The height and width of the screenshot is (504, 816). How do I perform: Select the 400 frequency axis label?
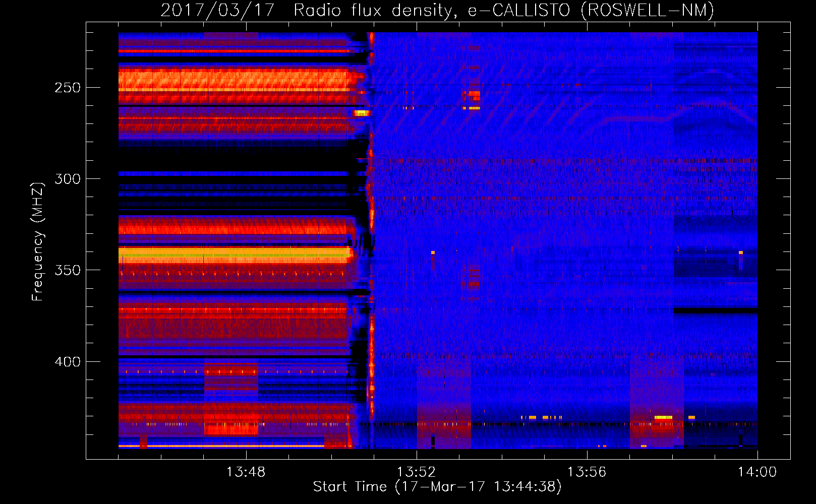68,362
